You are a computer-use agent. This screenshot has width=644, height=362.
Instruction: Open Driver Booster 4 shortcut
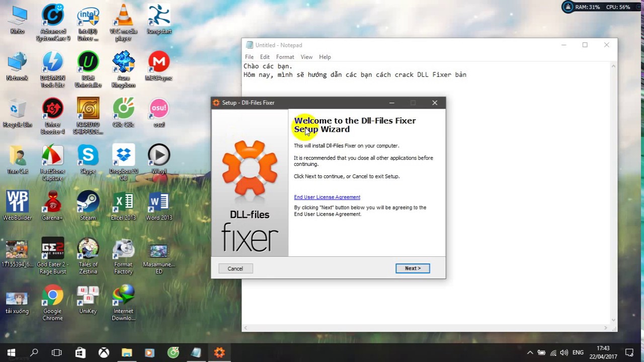pyautogui.click(x=53, y=116)
